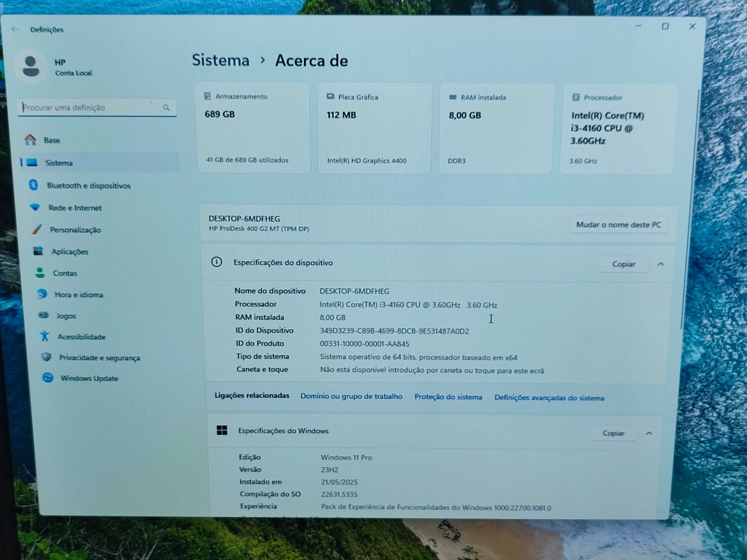Click the ID do Dispositivo value
Image resolution: width=747 pixels, height=560 pixels.
[394, 331]
